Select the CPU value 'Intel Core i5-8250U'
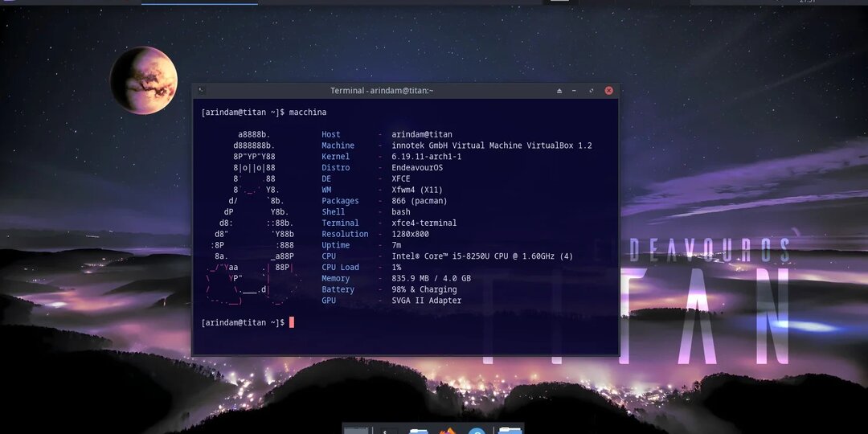 click(x=482, y=256)
